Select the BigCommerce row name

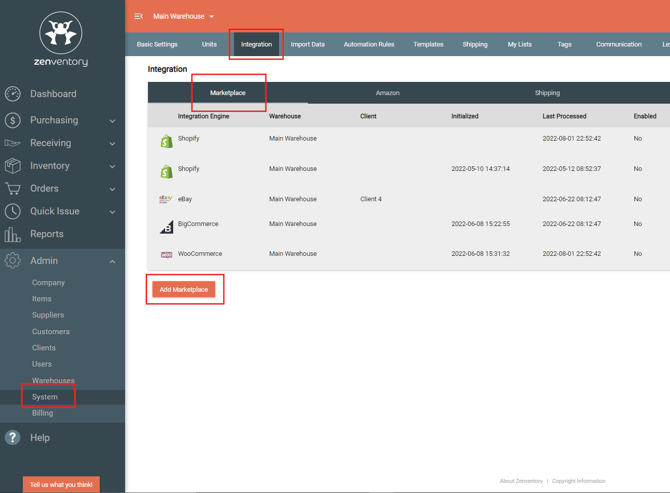(x=198, y=224)
